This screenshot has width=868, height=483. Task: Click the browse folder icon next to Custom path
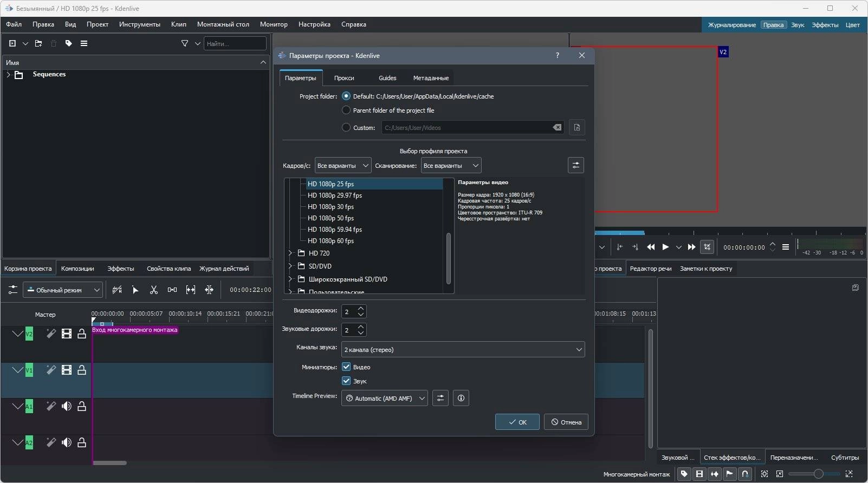pyautogui.click(x=577, y=127)
